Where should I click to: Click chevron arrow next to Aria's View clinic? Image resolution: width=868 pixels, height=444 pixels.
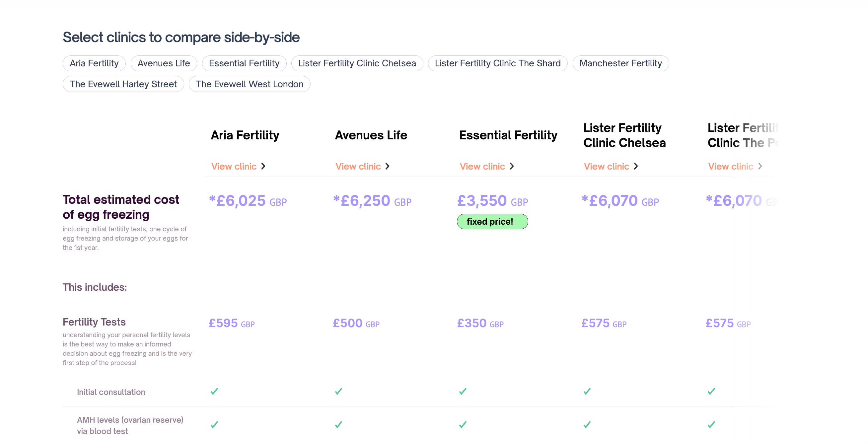pos(263,166)
